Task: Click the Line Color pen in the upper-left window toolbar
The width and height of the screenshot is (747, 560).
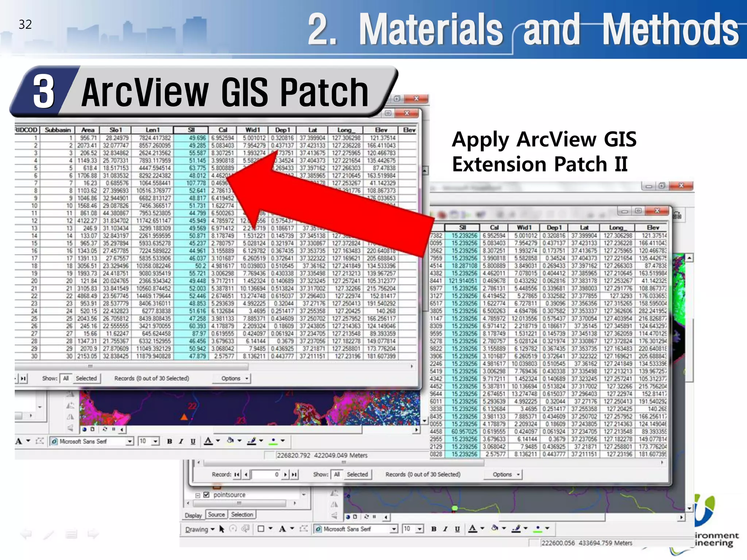Action: tap(252, 441)
